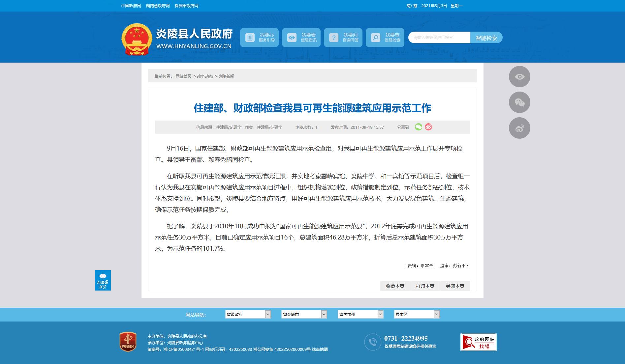625x364 pixels.
Task: Go to 政务动态 breadcrumb link
Action: (x=205, y=76)
